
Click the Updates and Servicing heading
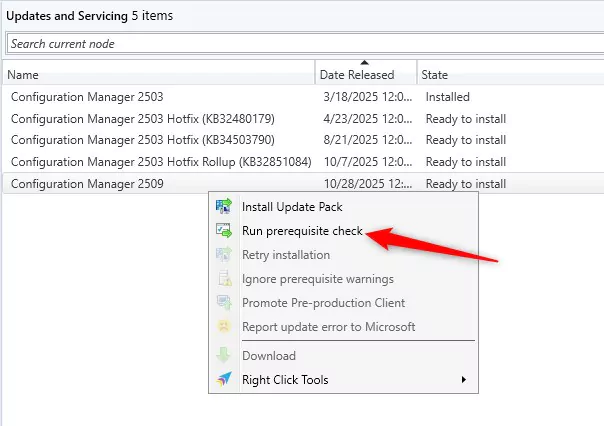[x=67, y=16]
